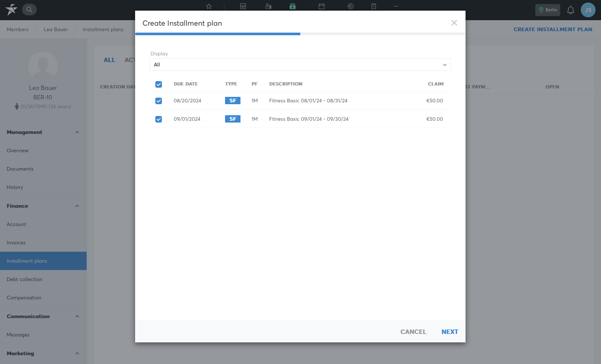
Task: Click Fitness Basic 09/01/24 - 09/30/24 description
Action: coord(309,119)
